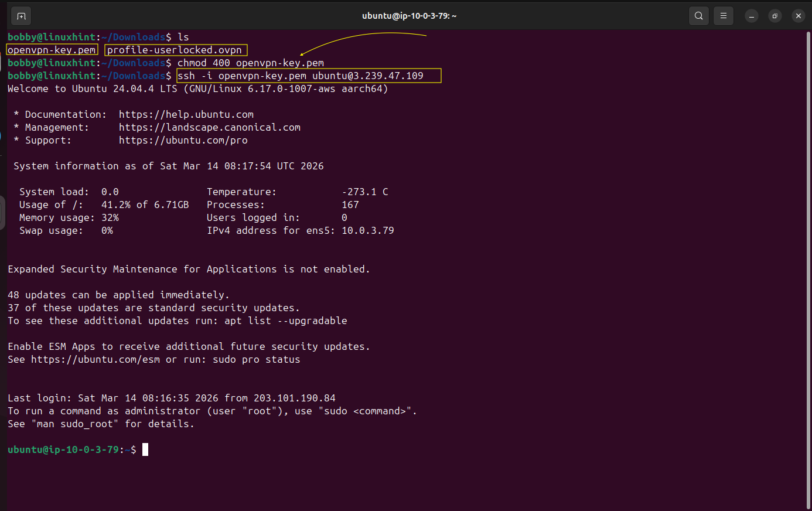Screen dimensions: 812x511
Task: Restore the terminal window size
Action: [775, 16]
